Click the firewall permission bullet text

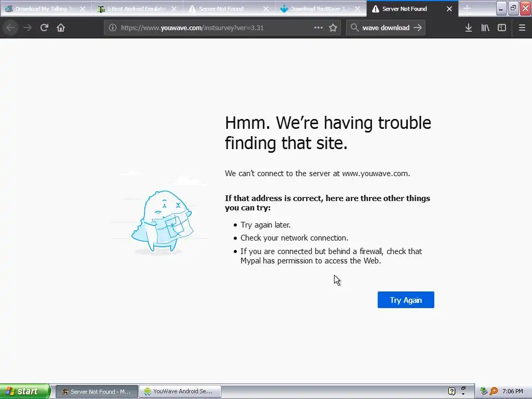331,256
